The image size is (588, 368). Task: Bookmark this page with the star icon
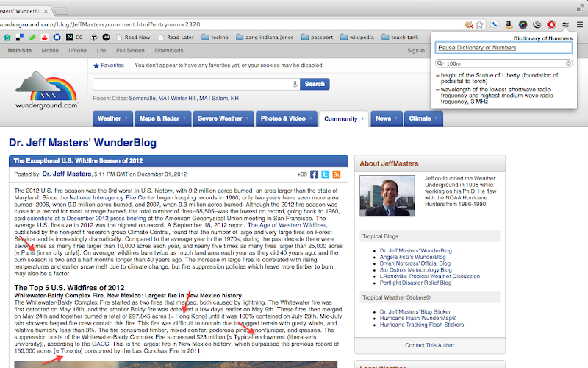click(480, 25)
